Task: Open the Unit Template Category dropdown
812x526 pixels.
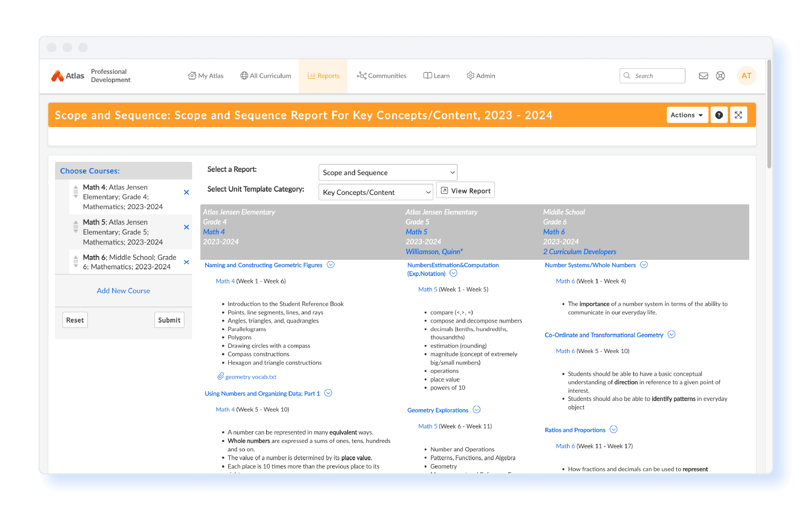Action: point(376,192)
